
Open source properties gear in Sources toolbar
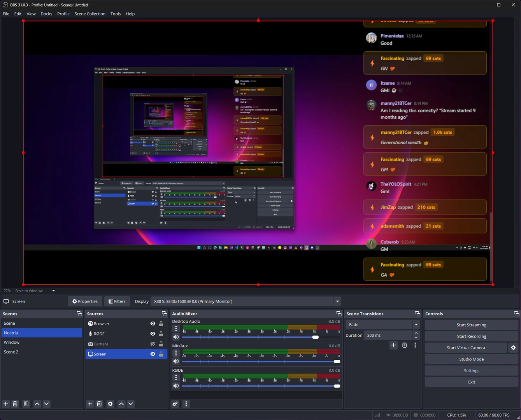110,404
